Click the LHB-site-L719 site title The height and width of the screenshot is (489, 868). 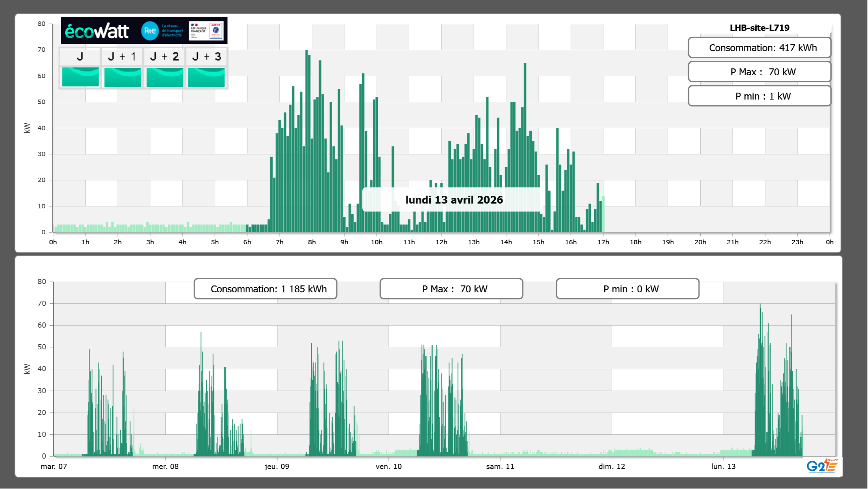pos(759,28)
